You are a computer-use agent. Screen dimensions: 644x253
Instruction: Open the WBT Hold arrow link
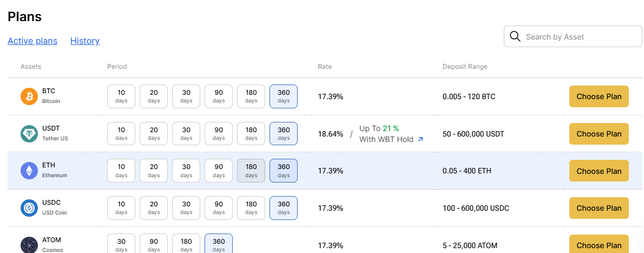click(x=420, y=139)
